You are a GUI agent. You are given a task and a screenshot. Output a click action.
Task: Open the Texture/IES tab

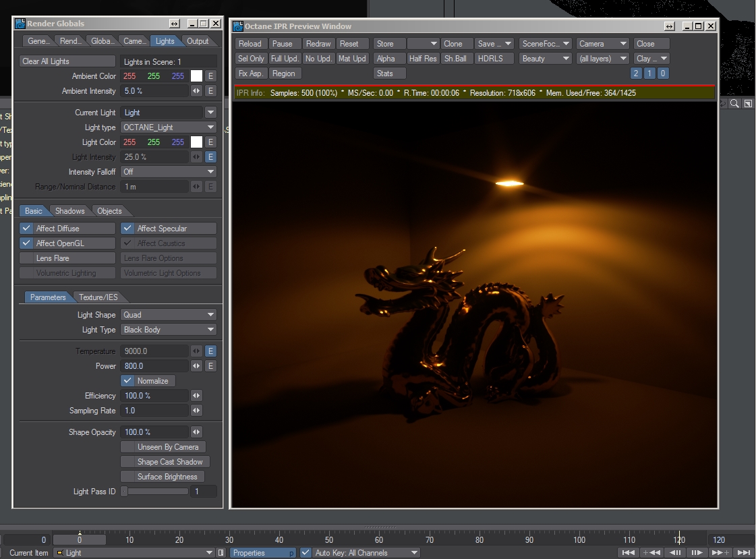click(99, 297)
